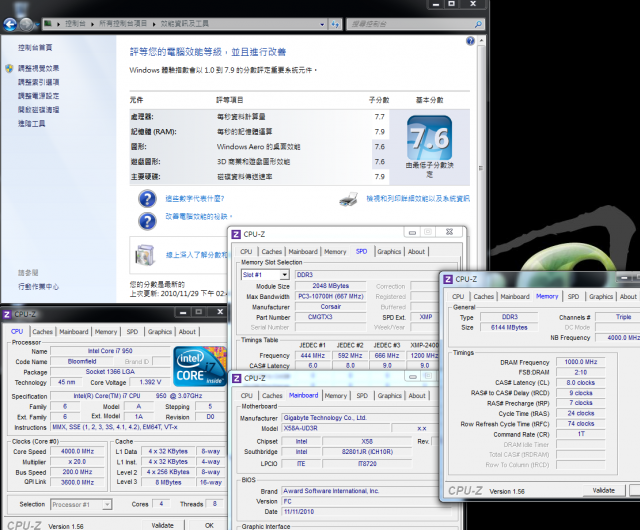The width and height of the screenshot is (640, 530).
Task: Click the forward navigation arrow in Control Panel
Action: coord(27,24)
